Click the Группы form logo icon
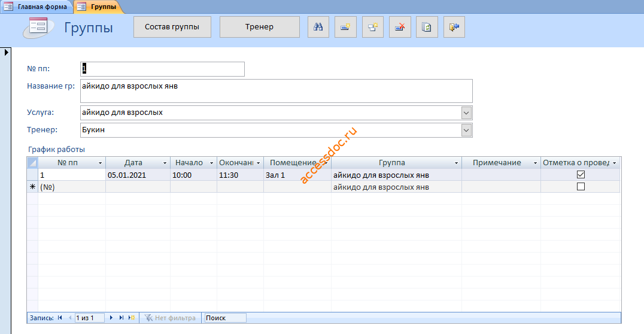This screenshot has width=644, height=334. (x=39, y=28)
